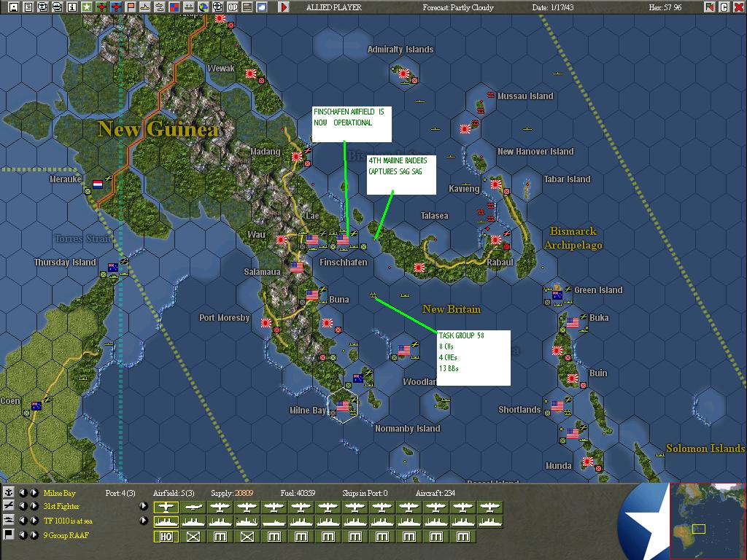Select the highlighted HQ land unit icon

[x=166, y=537]
